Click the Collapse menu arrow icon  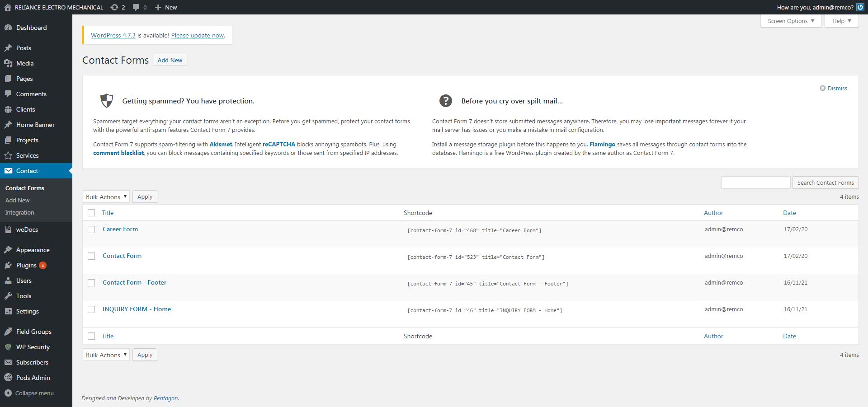(8, 393)
